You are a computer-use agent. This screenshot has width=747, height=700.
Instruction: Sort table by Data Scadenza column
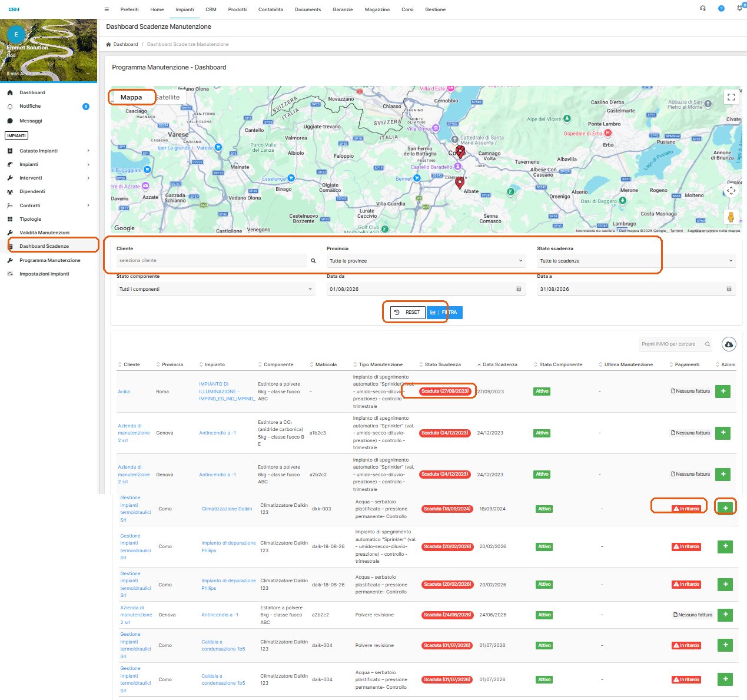497,364
